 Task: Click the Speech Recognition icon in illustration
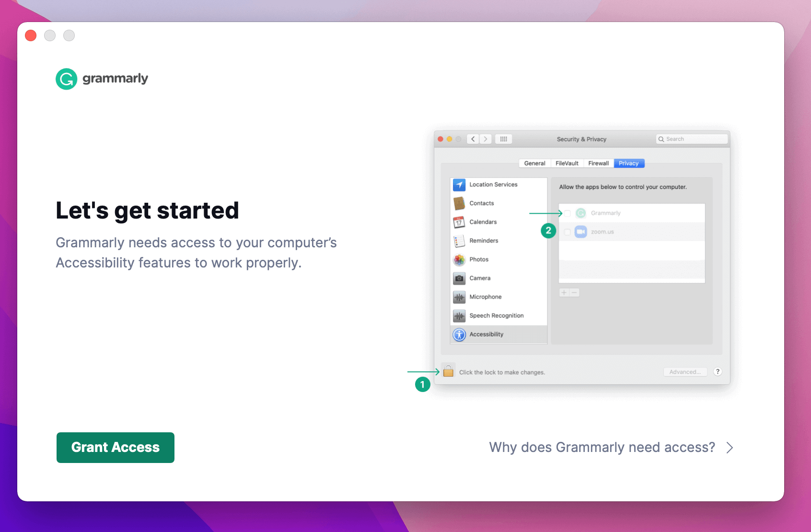[x=459, y=316]
